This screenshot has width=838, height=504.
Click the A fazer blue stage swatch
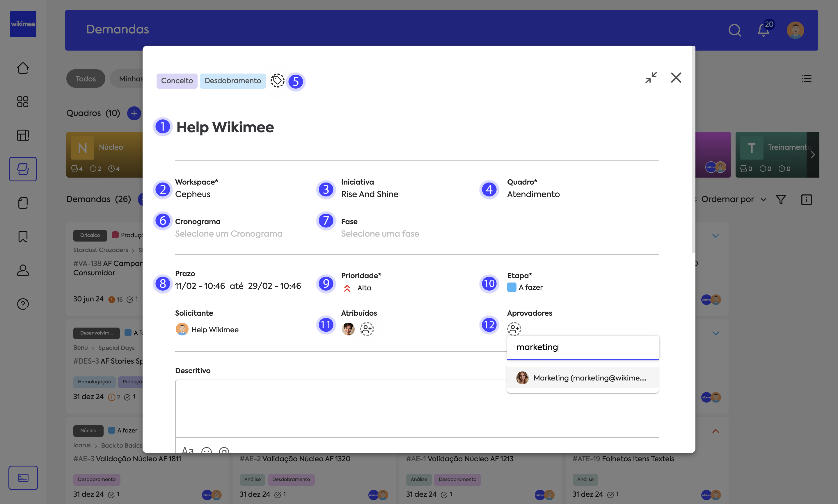(511, 287)
